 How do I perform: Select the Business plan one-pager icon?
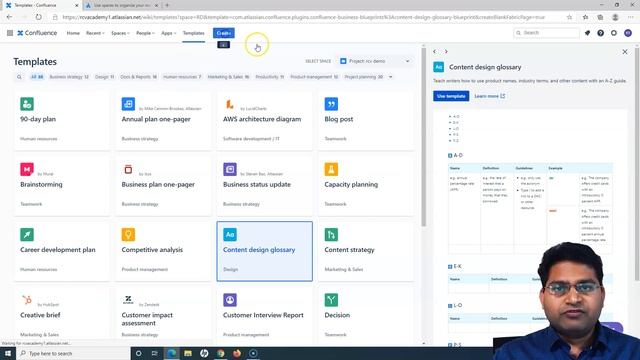pyautogui.click(x=128, y=169)
